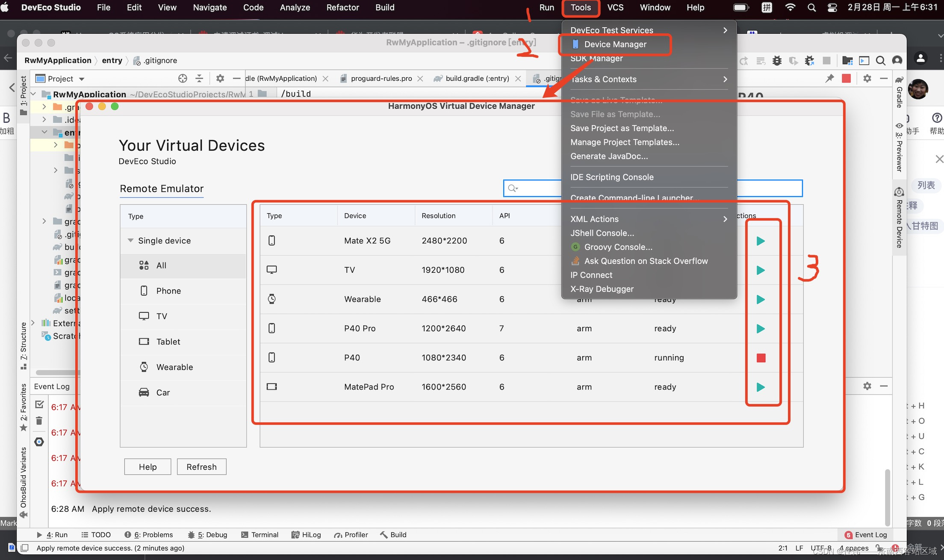Collapse the RwMyApplication project root

[x=33, y=94]
